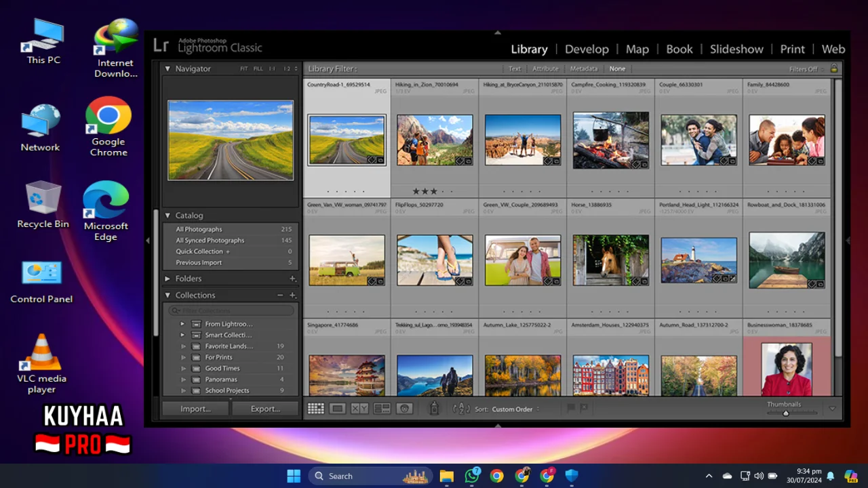This screenshot has height=488, width=868.
Task: Open Internet Download Manager desktop icon
Action: 115,48
